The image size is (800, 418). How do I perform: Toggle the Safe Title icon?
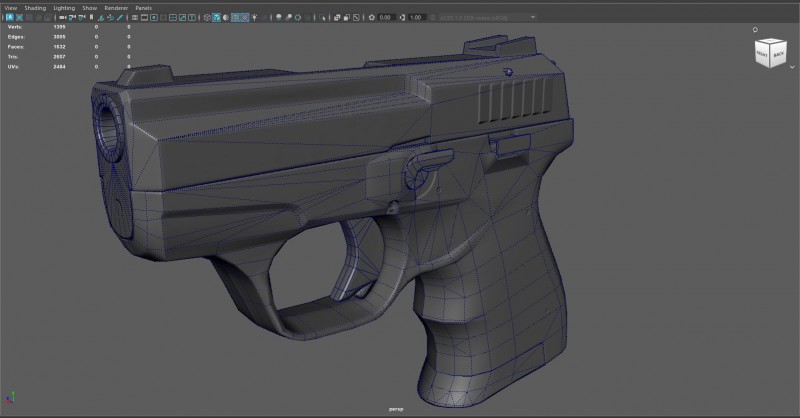tap(192, 17)
